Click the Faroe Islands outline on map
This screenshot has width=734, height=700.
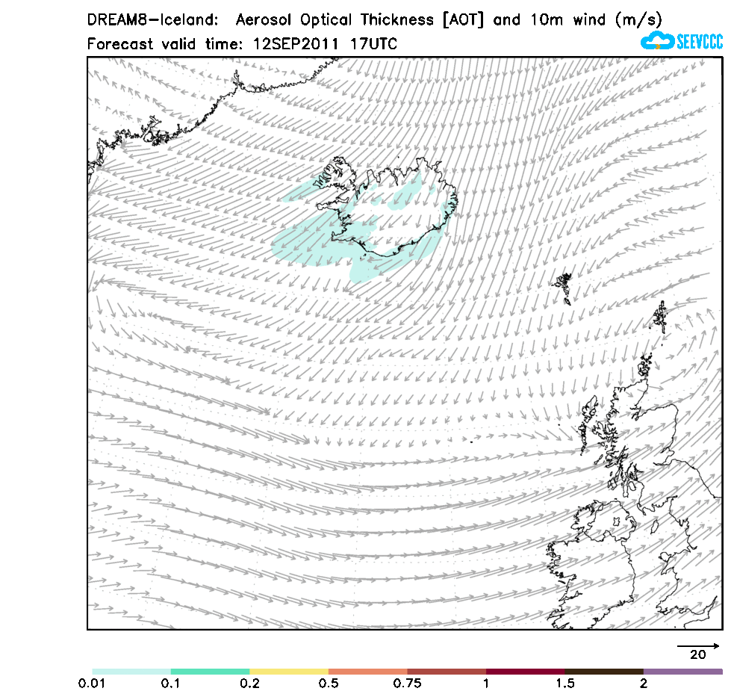(563, 287)
